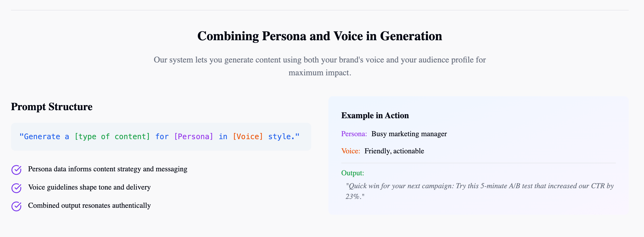Select the green [type of content] placeholder
Image resolution: width=644 pixels, height=237 pixels.
pyautogui.click(x=112, y=137)
